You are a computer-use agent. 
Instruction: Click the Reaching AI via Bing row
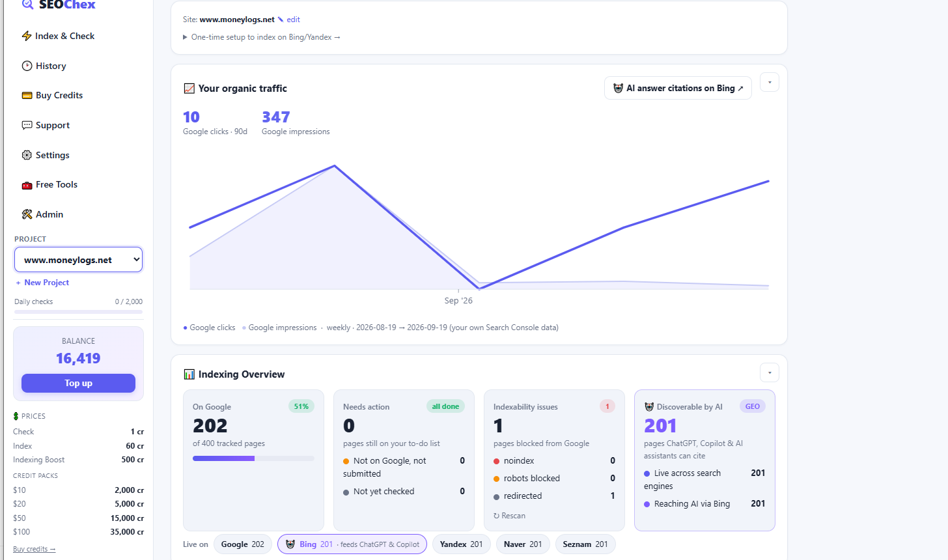704,503
